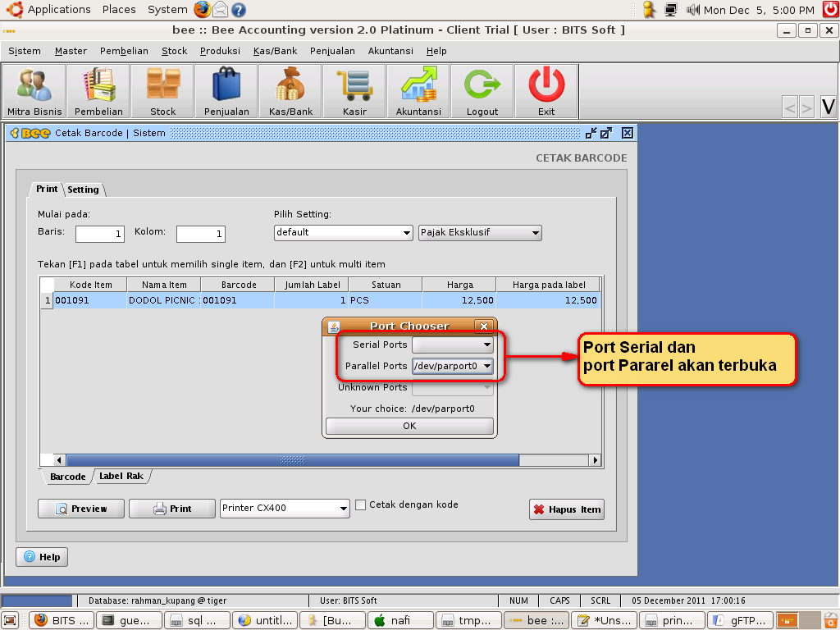The image size is (840, 630).
Task: Open the Kas/Bank money bag icon
Action: tap(290, 91)
